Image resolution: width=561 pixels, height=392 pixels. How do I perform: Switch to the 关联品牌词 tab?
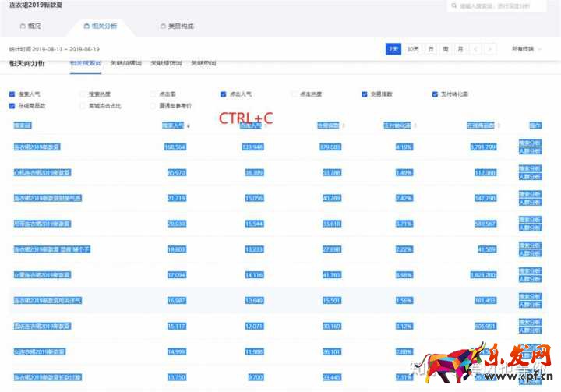point(126,62)
